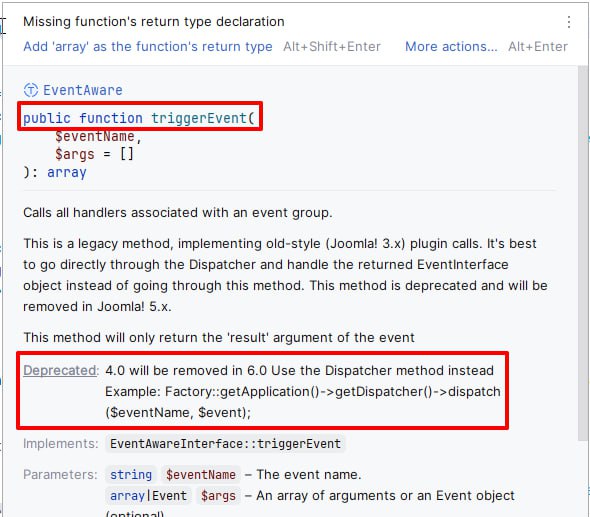Click the 'public function' keywords
The image size is (590, 517).
(x=83, y=118)
